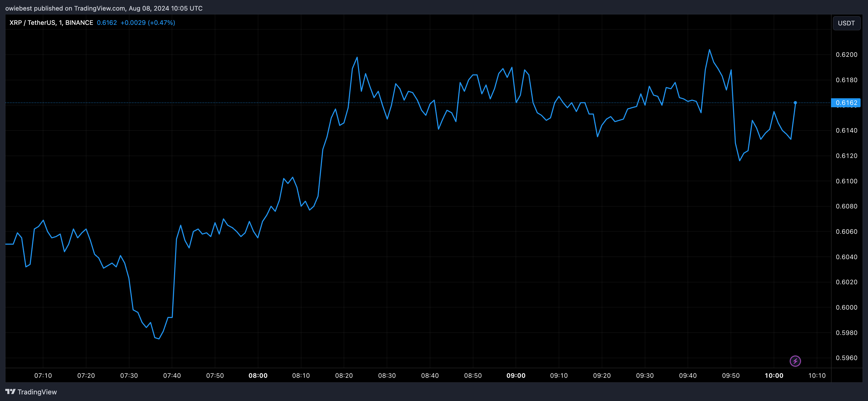Click the 08:10 time axis label
The width and height of the screenshot is (868, 401).
pos(301,375)
